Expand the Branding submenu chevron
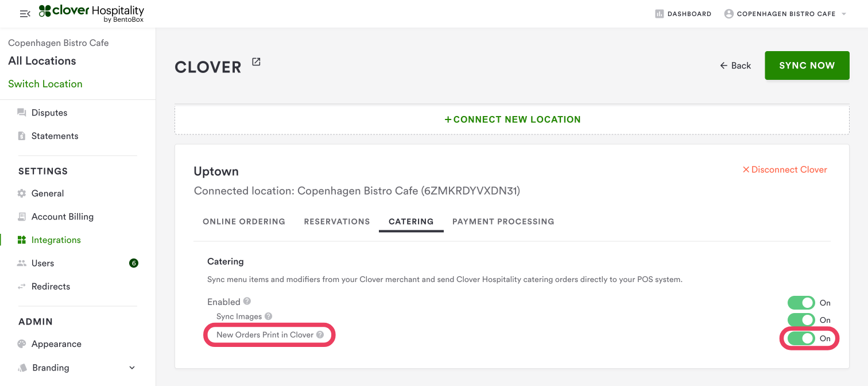This screenshot has width=868, height=386. [x=131, y=368]
